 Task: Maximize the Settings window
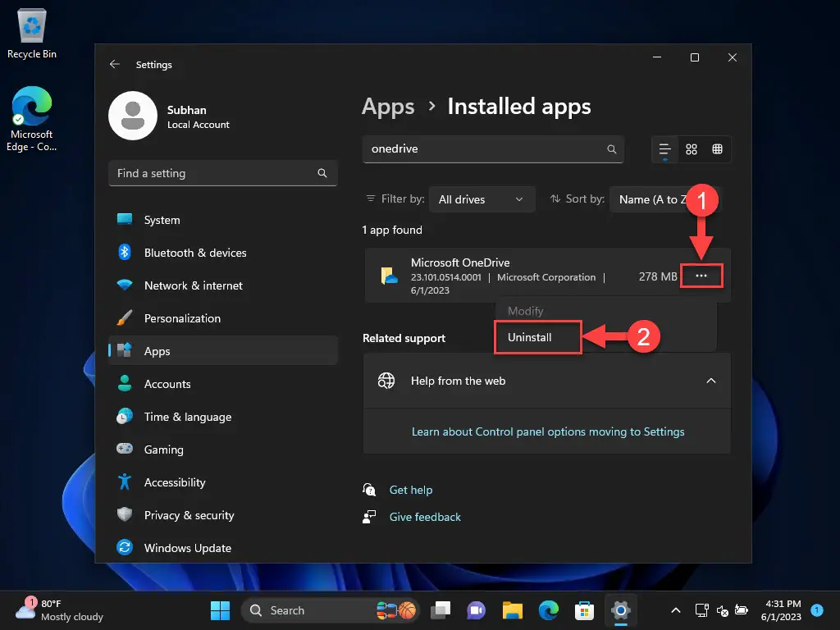695,57
